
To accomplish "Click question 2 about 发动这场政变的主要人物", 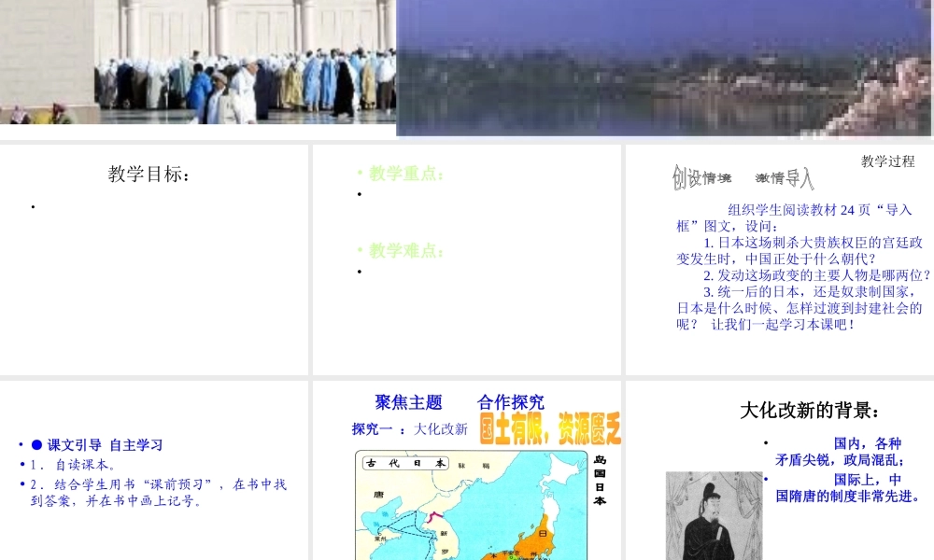I will (816, 275).
